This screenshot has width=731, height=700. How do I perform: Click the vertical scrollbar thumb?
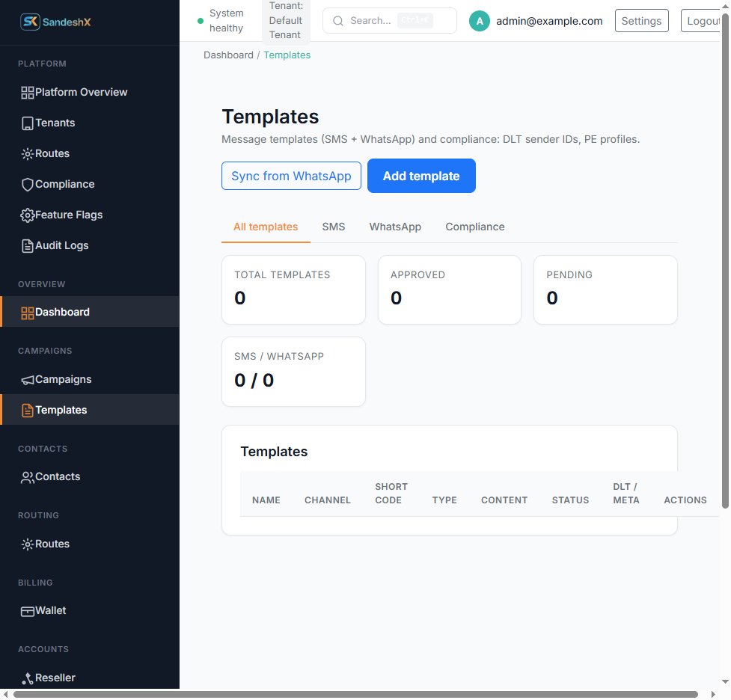pyautogui.click(x=725, y=261)
